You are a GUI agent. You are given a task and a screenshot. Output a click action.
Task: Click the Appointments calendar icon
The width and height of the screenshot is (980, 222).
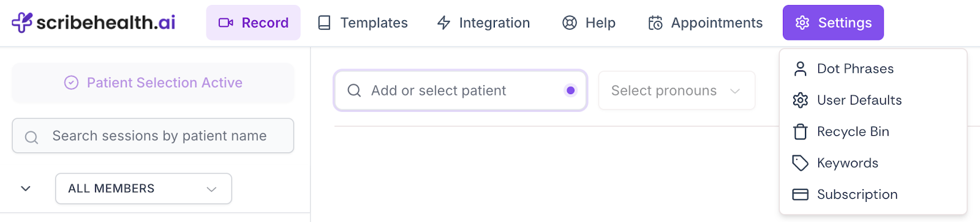tap(655, 23)
